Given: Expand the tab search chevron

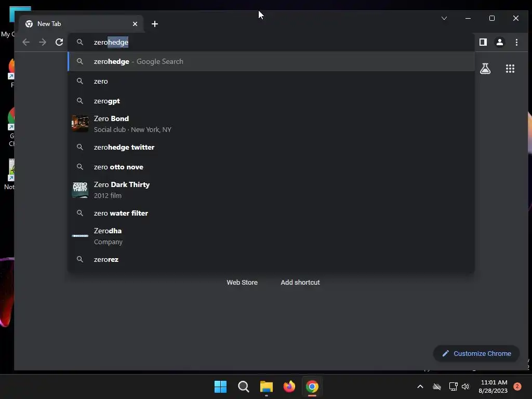Looking at the screenshot, I should (x=444, y=18).
